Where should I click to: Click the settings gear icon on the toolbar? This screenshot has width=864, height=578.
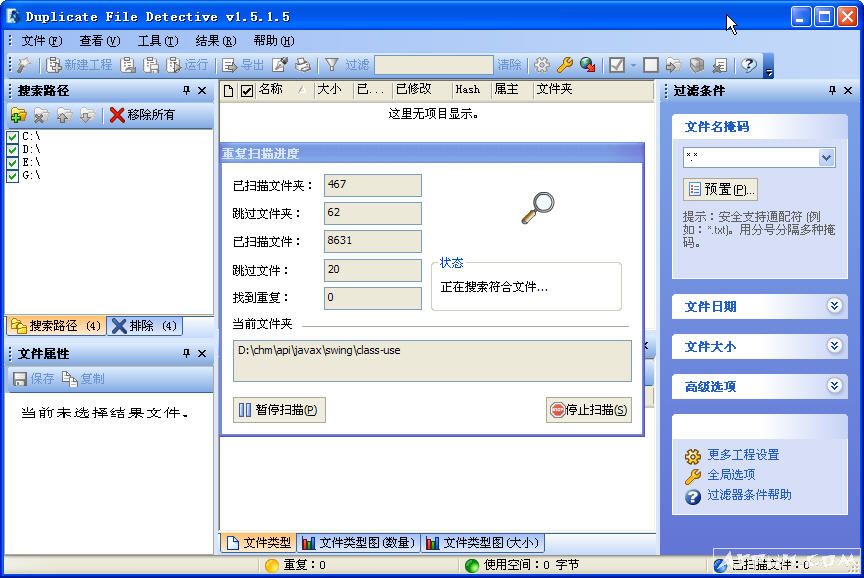coord(542,66)
